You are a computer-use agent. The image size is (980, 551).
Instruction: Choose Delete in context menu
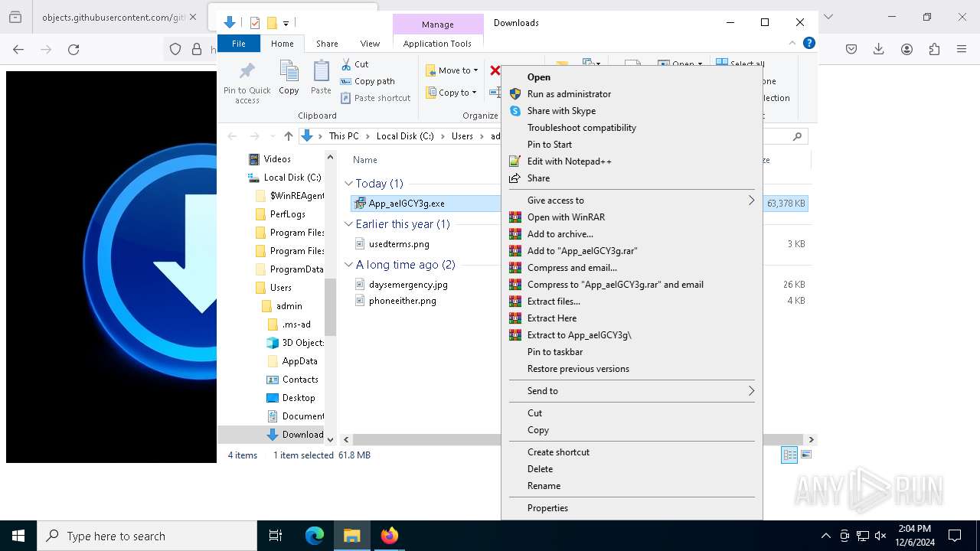540,469
